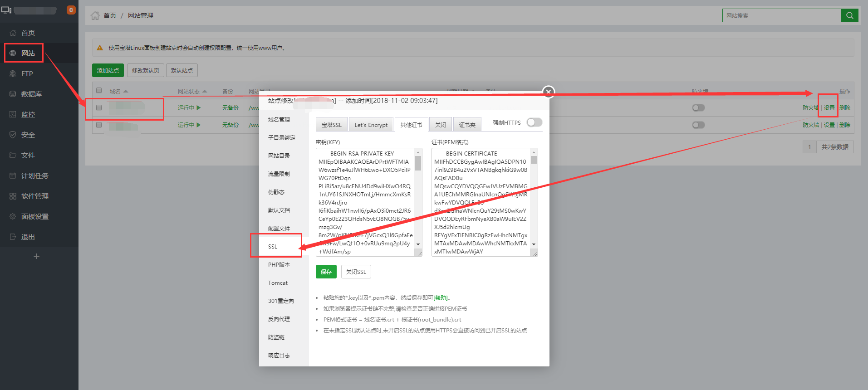Click the plus icon in sidebar
Screen dimensions: 868x390
click(x=37, y=256)
